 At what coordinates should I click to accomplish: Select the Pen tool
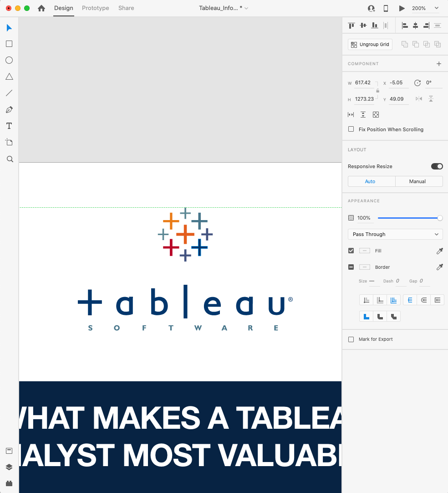(x=9, y=109)
